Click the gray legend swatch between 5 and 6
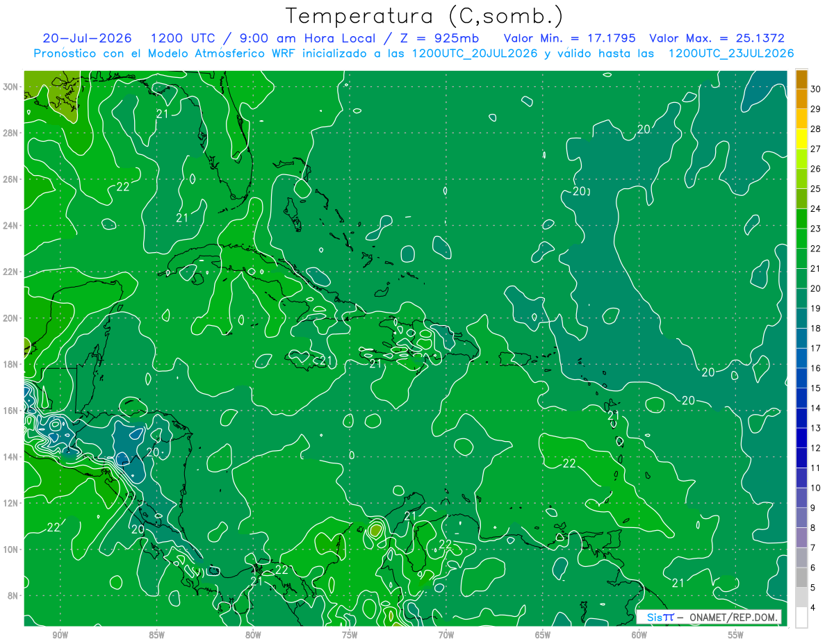The image size is (834, 644). click(801, 578)
